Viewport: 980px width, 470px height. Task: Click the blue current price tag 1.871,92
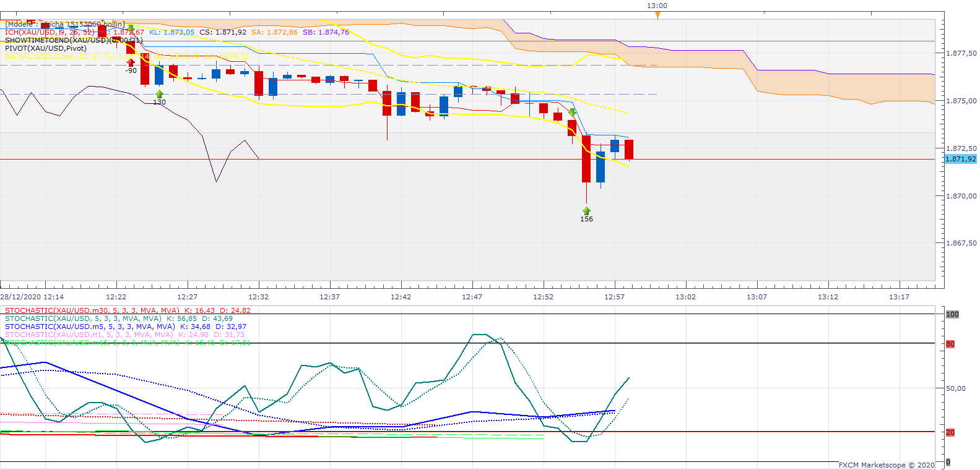[x=960, y=159]
